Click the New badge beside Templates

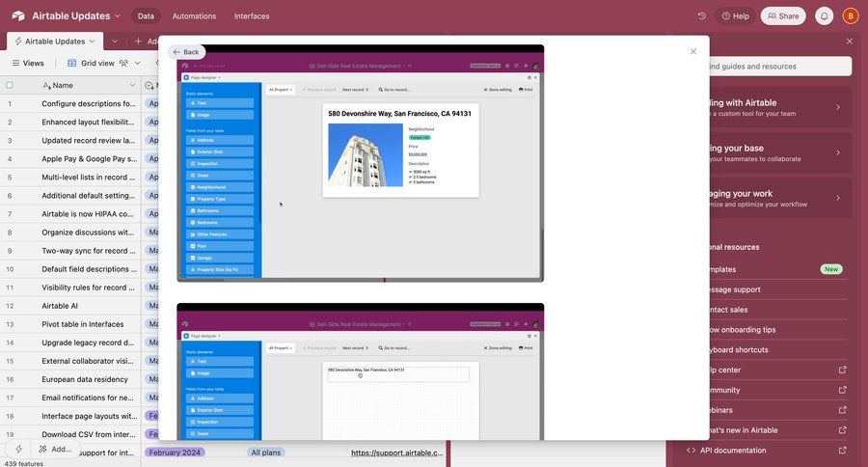tap(831, 269)
